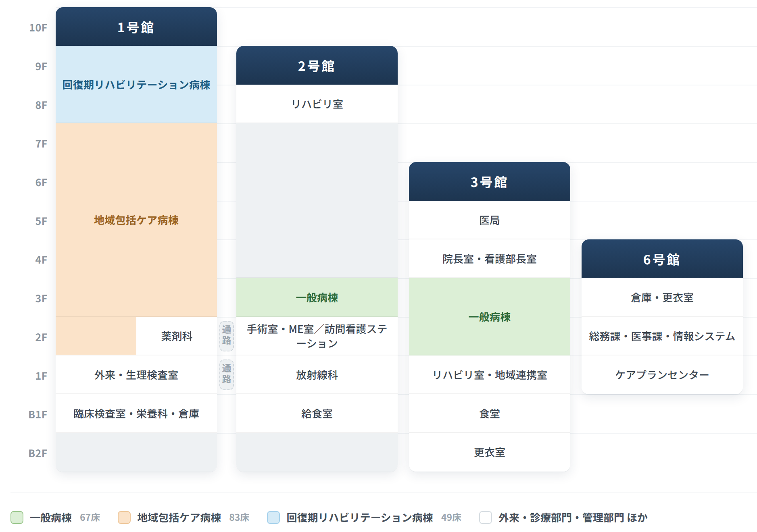
Task: Click リハビリ室・地域連携室 cell
Action: tap(490, 375)
